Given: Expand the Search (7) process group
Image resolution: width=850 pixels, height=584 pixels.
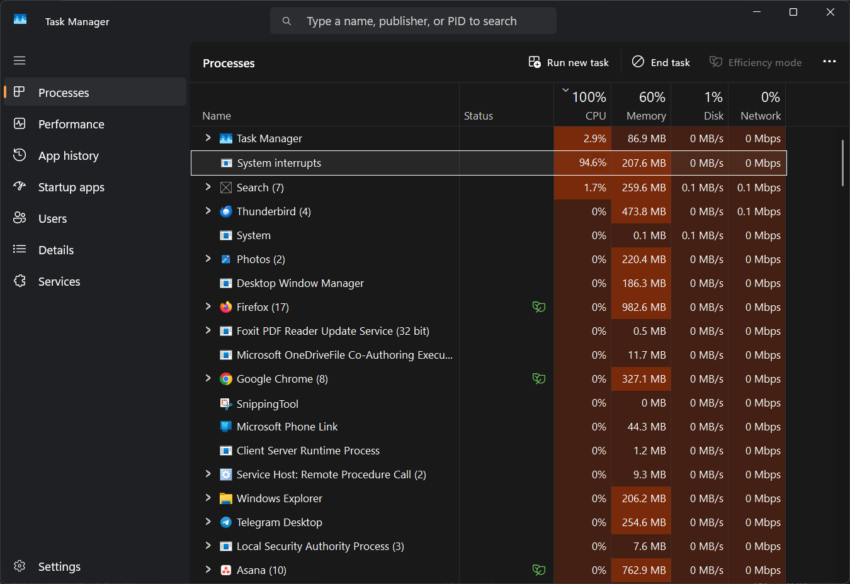Looking at the screenshot, I should [208, 187].
